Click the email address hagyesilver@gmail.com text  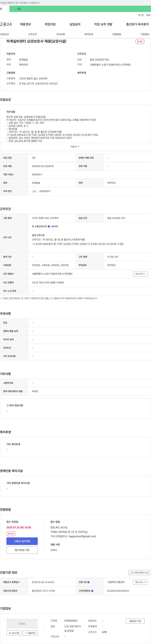82,536
